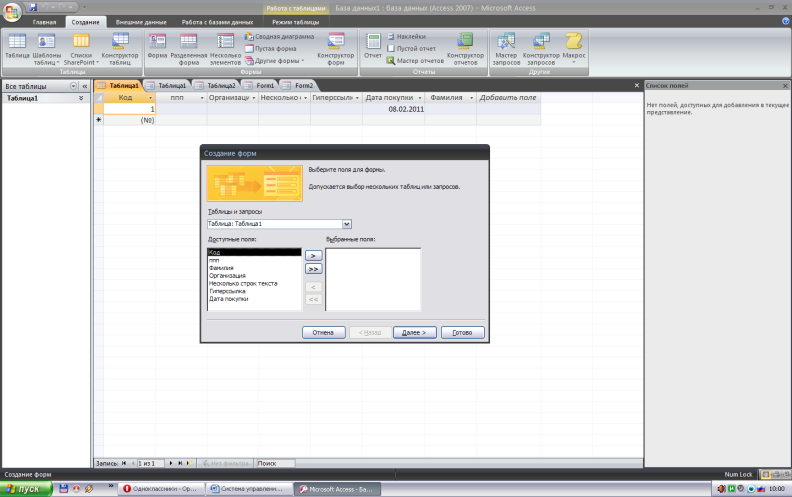Click the Windows пуск start button
The image size is (792, 497).
(x=26, y=489)
